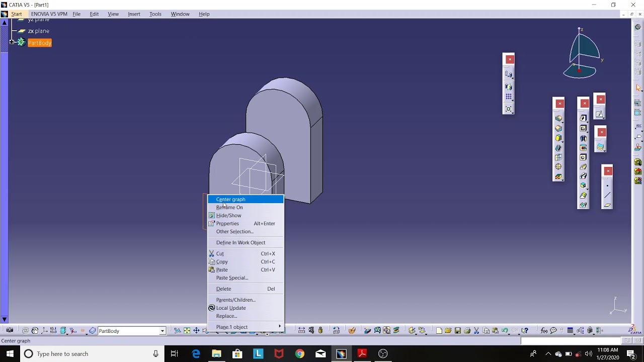The width and height of the screenshot is (644, 362).
Task: Close the Reference Elements floating toolbar
Action: [608, 171]
